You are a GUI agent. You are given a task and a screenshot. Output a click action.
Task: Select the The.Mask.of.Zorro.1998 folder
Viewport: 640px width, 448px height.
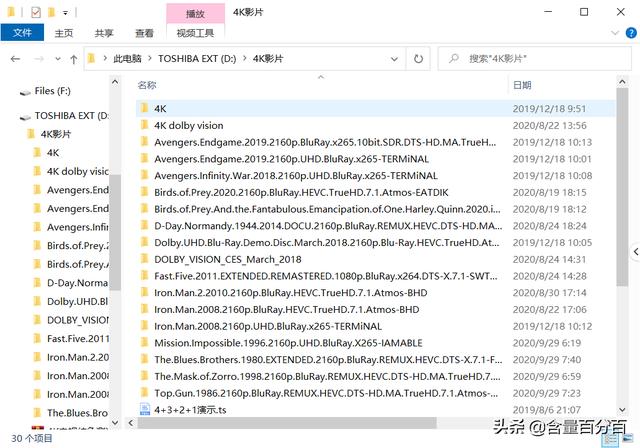(327, 376)
